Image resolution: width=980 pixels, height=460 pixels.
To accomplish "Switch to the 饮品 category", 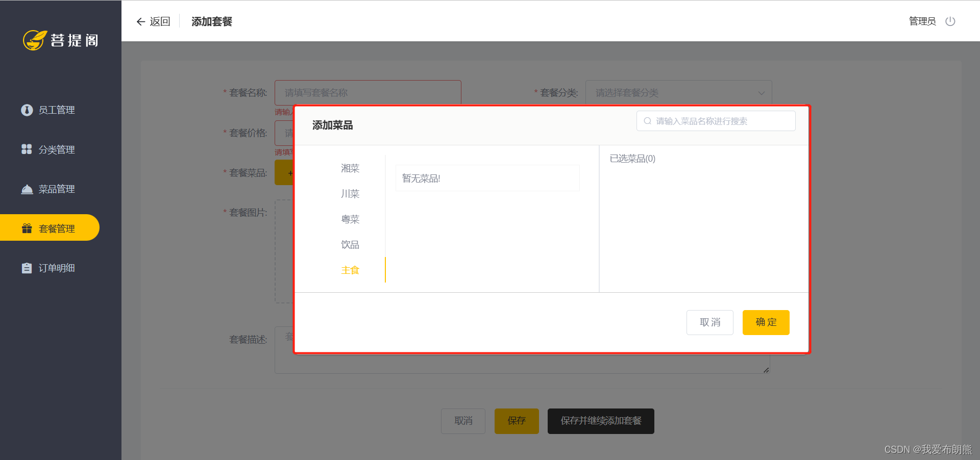I will [x=350, y=244].
